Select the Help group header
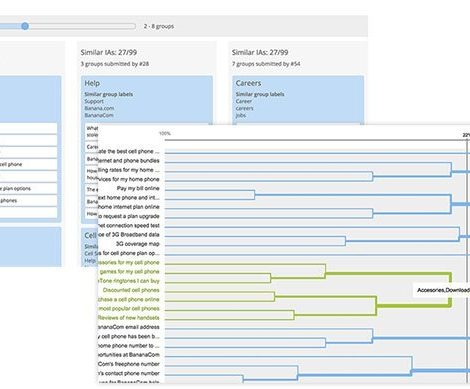 pos(92,83)
